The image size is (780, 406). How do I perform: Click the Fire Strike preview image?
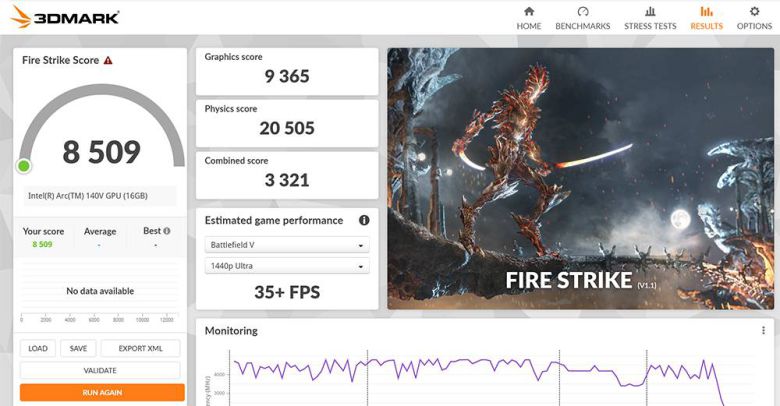(x=581, y=179)
